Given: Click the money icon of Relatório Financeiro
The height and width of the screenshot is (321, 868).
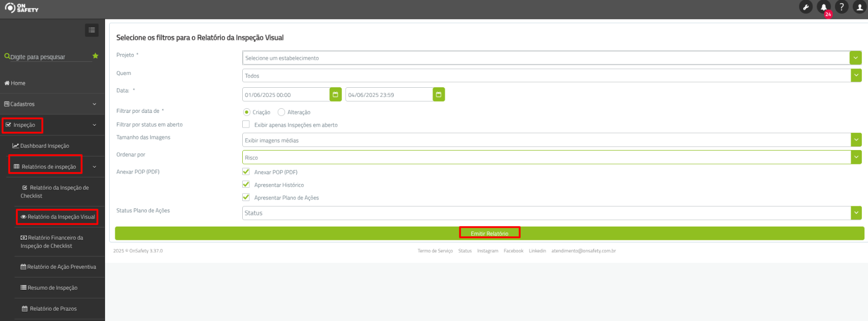Looking at the screenshot, I should click(x=23, y=238).
